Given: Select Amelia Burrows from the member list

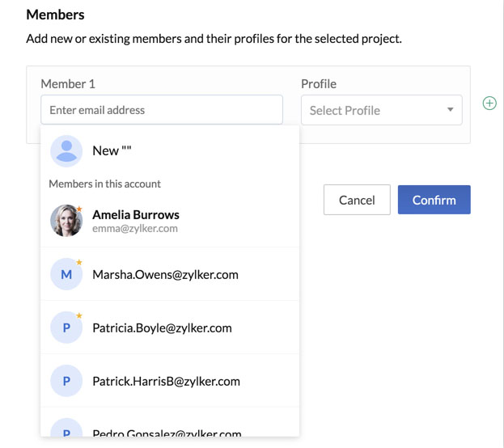Looking at the screenshot, I should click(x=170, y=221).
